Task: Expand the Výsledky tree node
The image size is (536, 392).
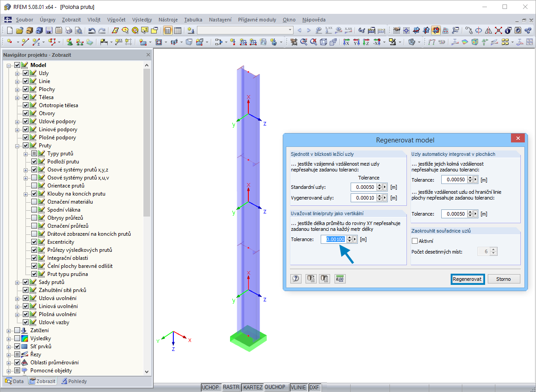Action: point(9,338)
